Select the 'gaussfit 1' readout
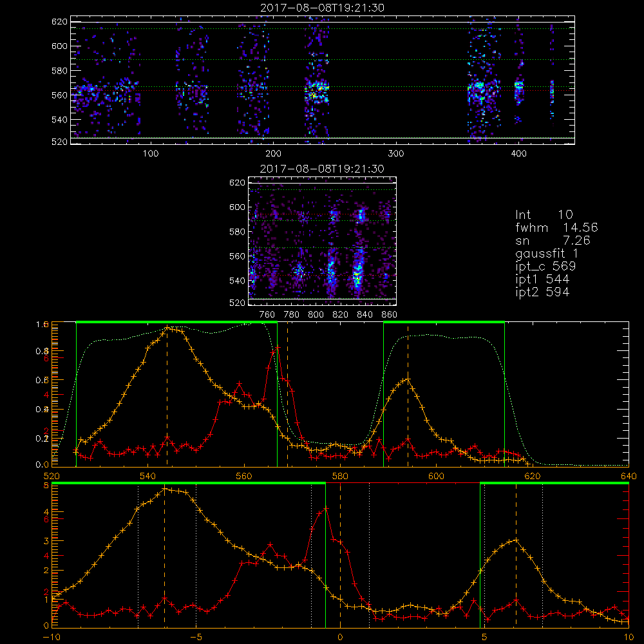The image size is (644, 644). 547,254
